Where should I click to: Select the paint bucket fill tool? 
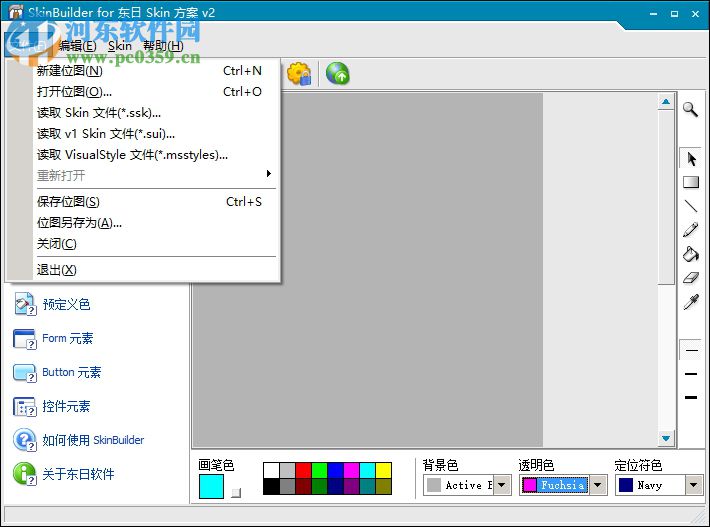[691, 254]
